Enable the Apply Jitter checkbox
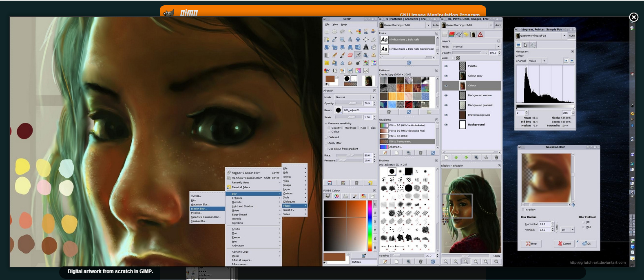This screenshot has width=644, height=280. click(x=326, y=143)
